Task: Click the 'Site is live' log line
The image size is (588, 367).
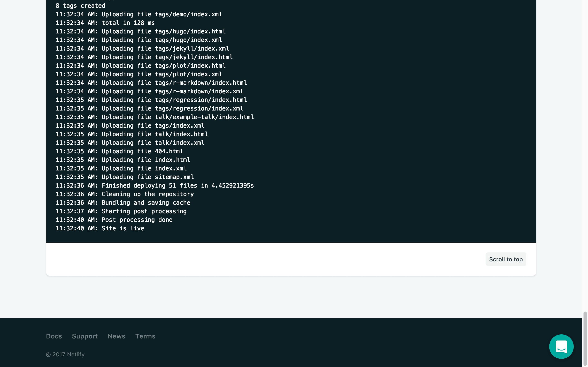Action: click(100, 228)
